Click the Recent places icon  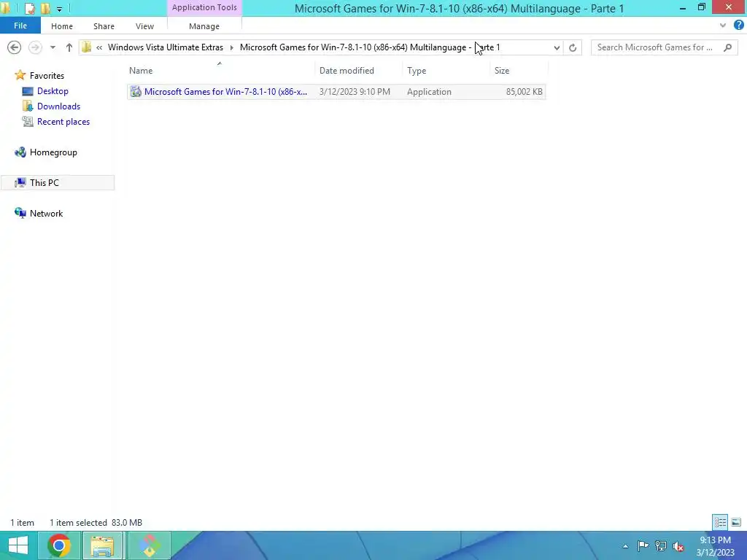click(28, 122)
